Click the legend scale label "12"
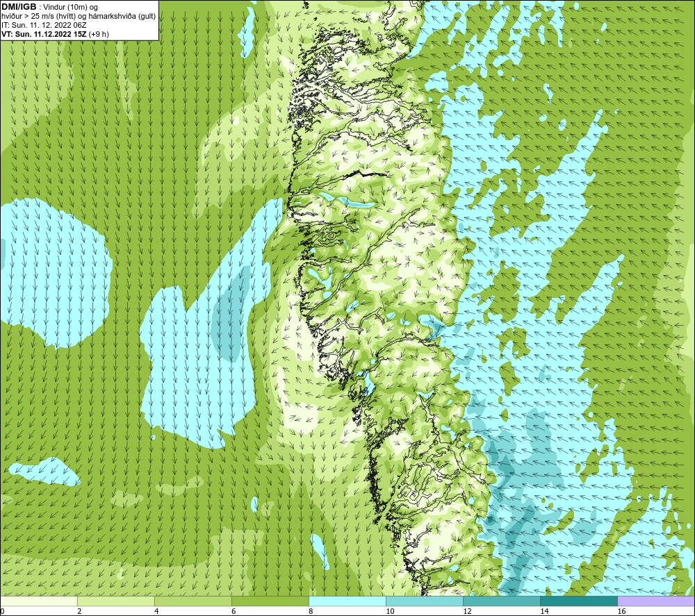695x616 pixels. [x=467, y=612]
